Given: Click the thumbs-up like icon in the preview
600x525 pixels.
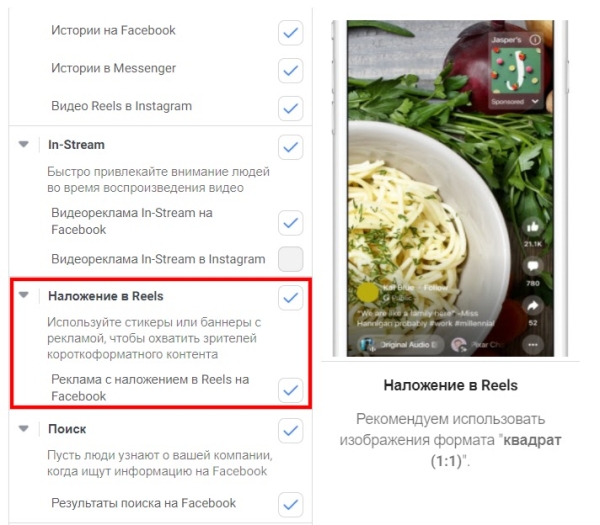Looking at the screenshot, I should (x=533, y=228).
